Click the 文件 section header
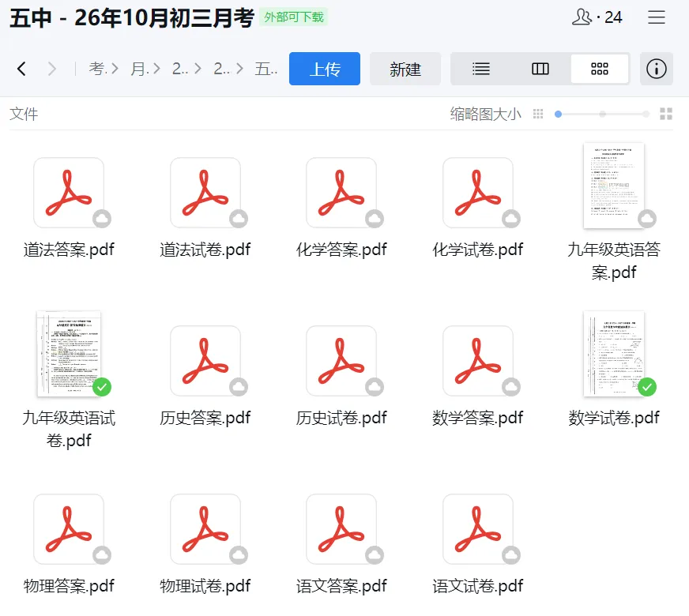689x616 pixels. pyautogui.click(x=24, y=115)
